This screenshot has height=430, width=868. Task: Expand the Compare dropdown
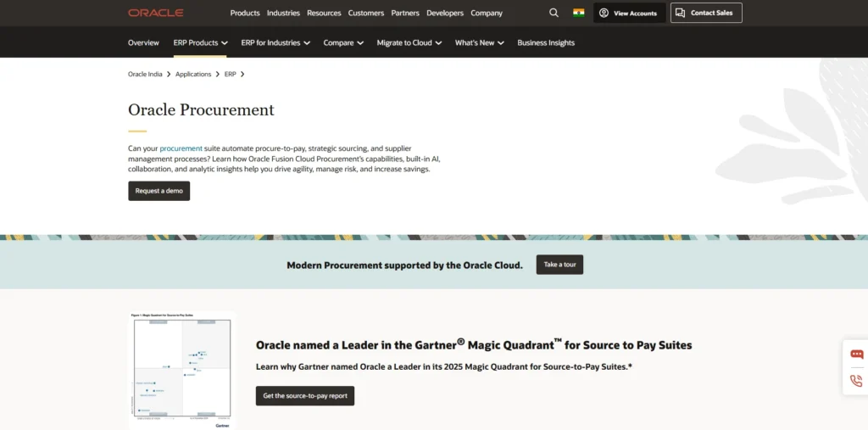pos(344,42)
